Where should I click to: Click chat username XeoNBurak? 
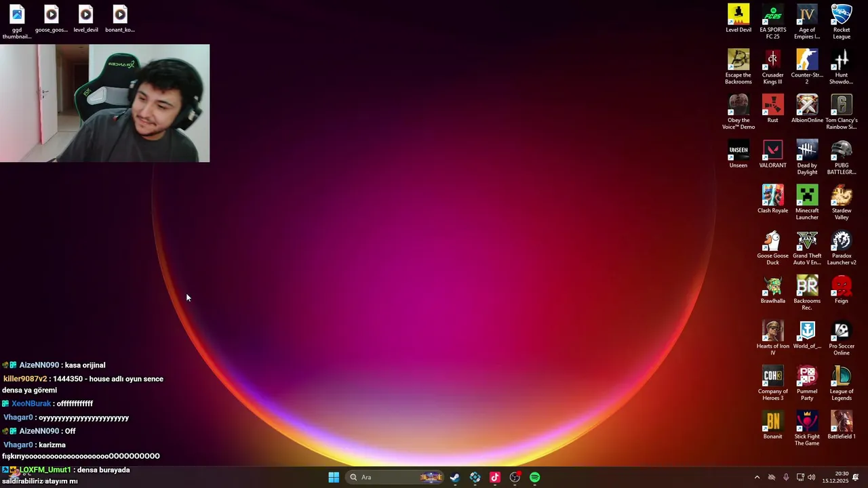[x=31, y=404]
